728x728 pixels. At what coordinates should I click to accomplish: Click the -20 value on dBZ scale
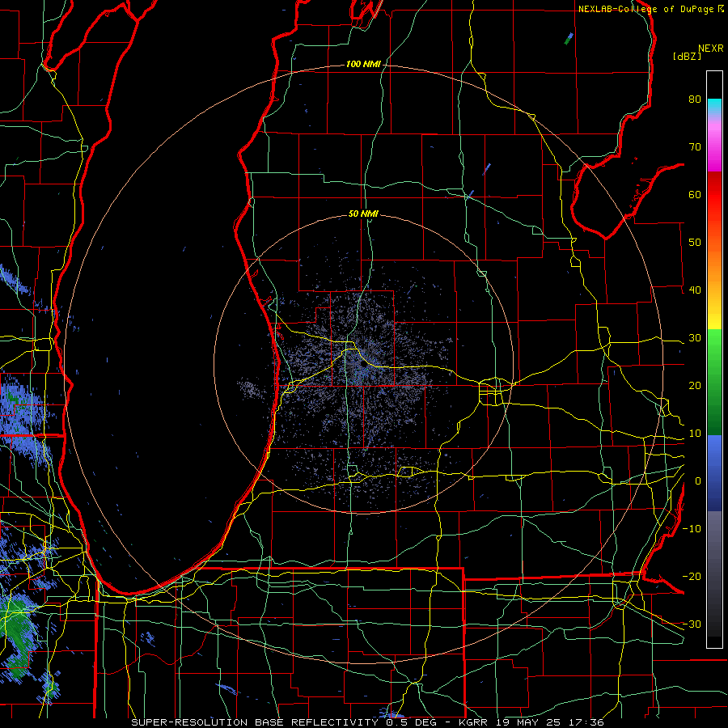click(x=692, y=576)
